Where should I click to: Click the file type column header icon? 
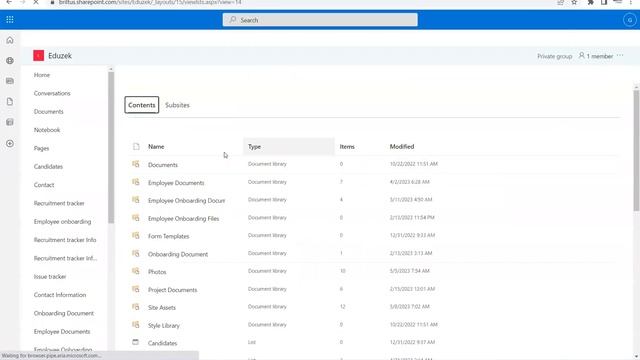pyautogui.click(x=136, y=147)
